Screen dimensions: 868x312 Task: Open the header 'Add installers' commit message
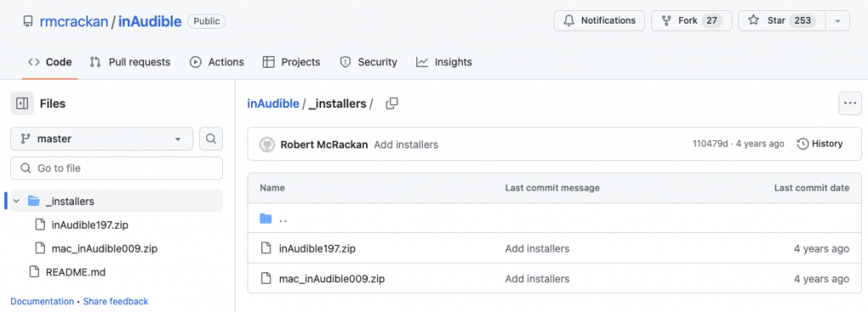point(406,144)
